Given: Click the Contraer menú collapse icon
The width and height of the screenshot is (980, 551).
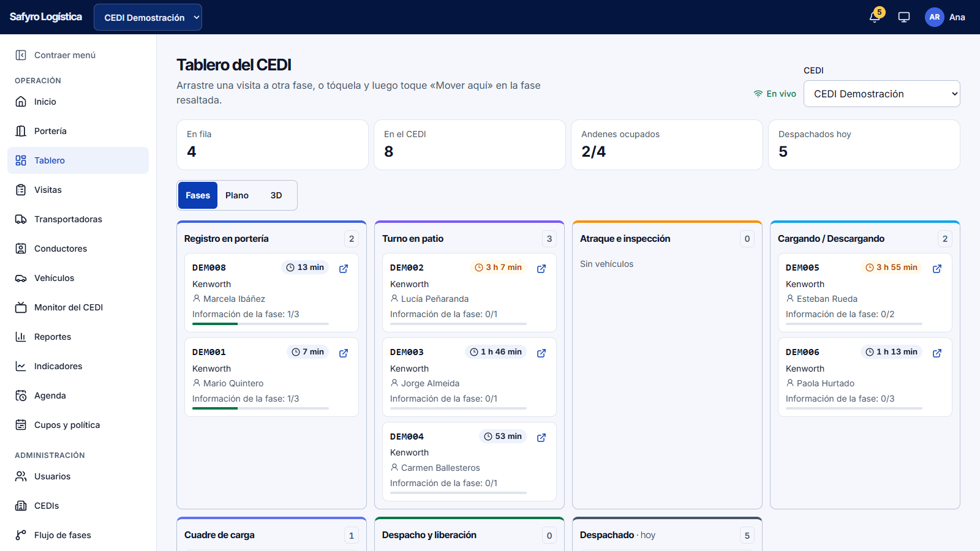Looking at the screenshot, I should (x=21, y=55).
